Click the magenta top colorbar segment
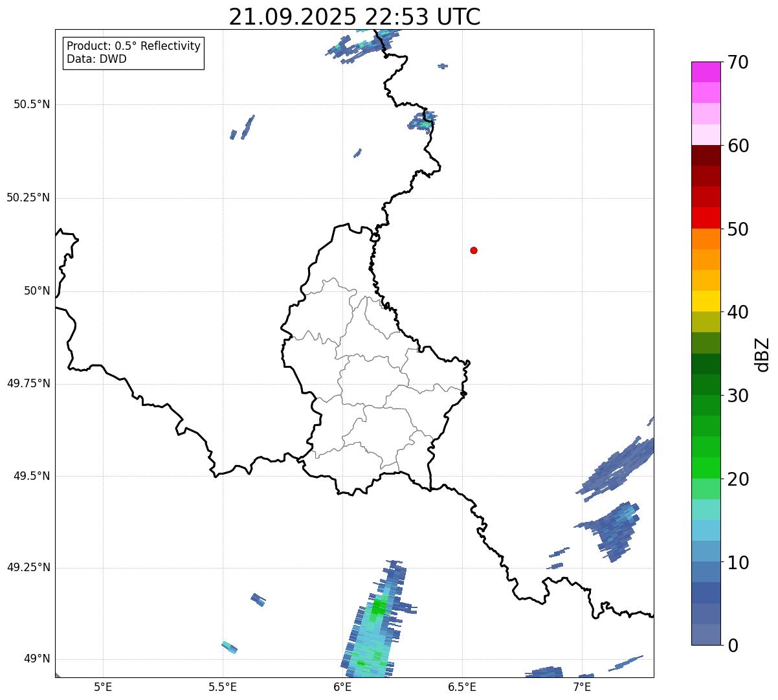778x700 pixels. tap(706, 72)
